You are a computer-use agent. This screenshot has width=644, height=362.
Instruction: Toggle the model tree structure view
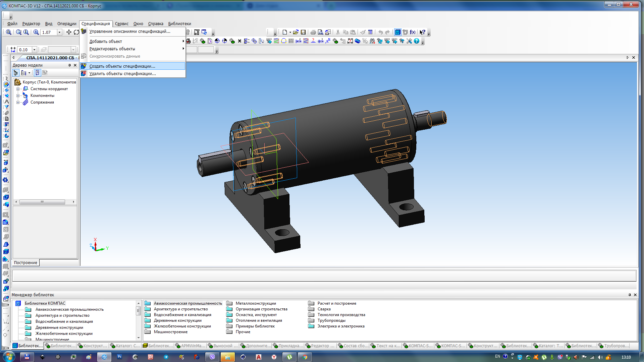point(16,73)
